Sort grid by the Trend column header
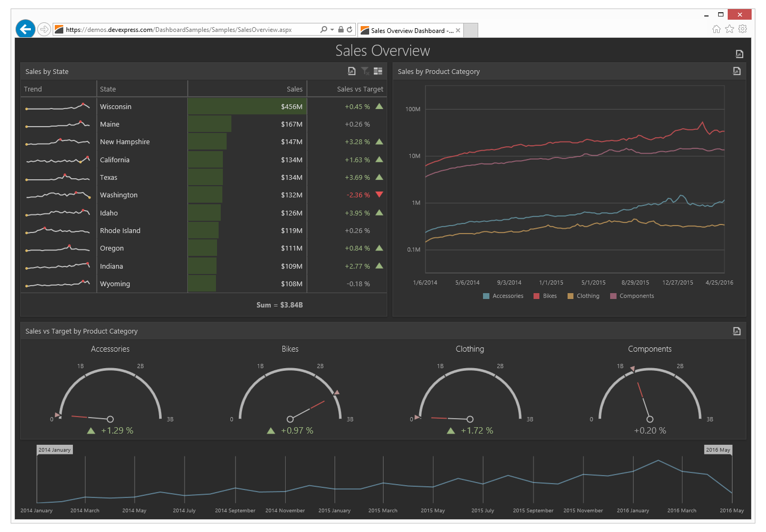Image resolution: width=766 pixels, height=532 pixels. (x=59, y=89)
